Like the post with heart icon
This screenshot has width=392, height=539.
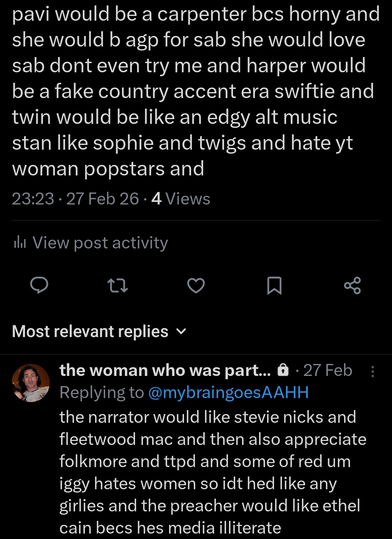(x=196, y=285)
